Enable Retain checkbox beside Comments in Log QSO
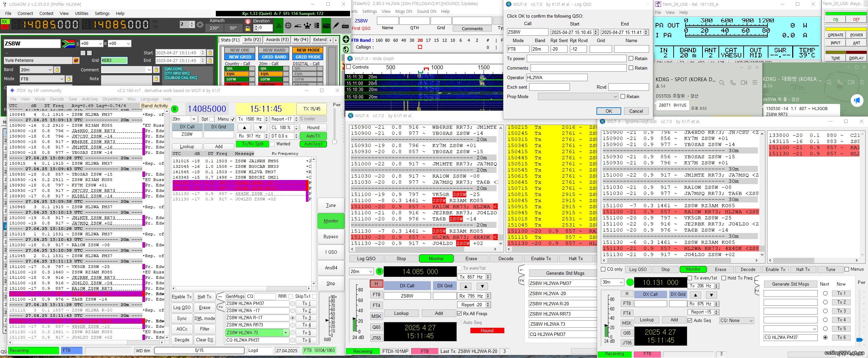 [x=631, y=68]
